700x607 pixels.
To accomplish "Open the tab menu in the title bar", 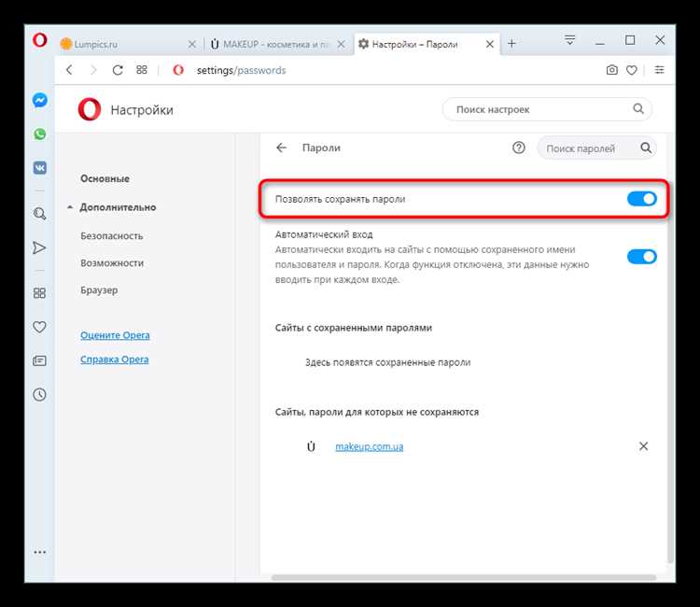I will [570, 40].
